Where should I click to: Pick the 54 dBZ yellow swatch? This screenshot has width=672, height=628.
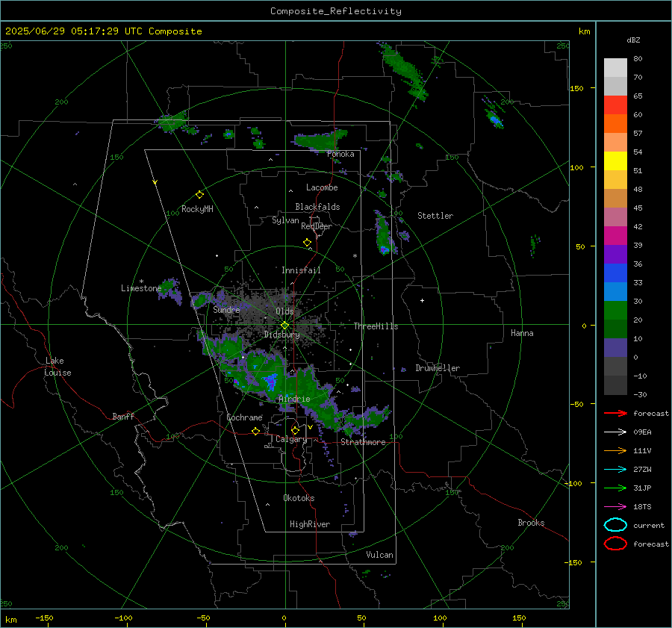pos(615,161)
